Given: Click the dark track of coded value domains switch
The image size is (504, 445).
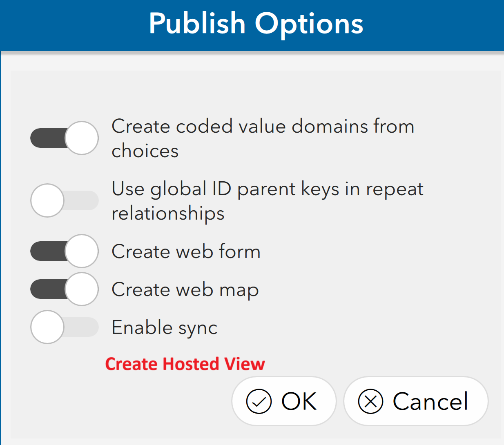Looking at the screenshot, I should click(48, 138).
